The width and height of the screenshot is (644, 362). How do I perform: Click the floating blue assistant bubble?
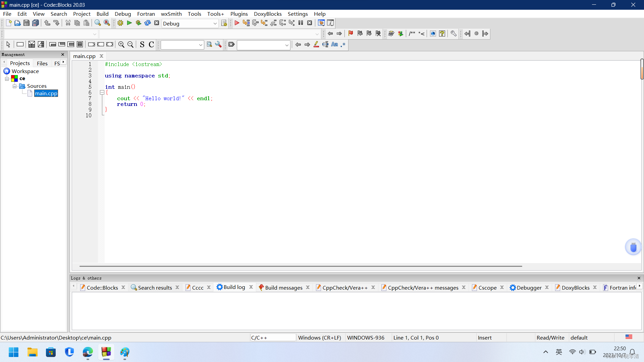(x=633, y=247)
